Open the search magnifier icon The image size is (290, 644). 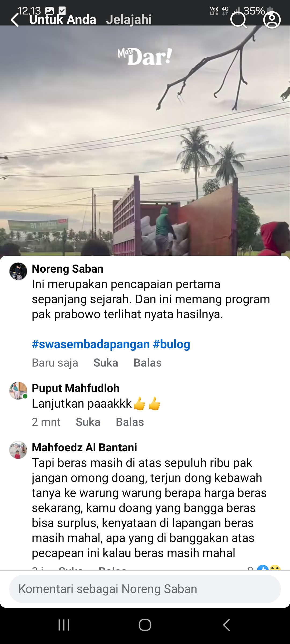[x=239, y=20]
